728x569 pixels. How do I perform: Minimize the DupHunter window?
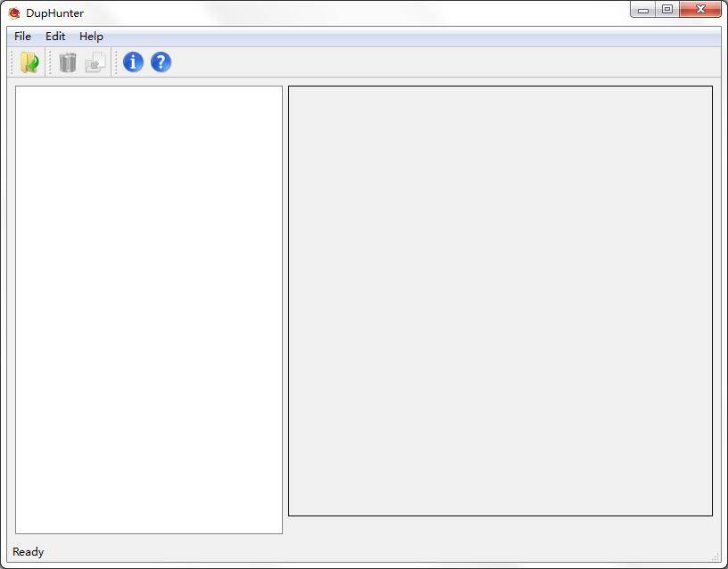coord(642,10)
